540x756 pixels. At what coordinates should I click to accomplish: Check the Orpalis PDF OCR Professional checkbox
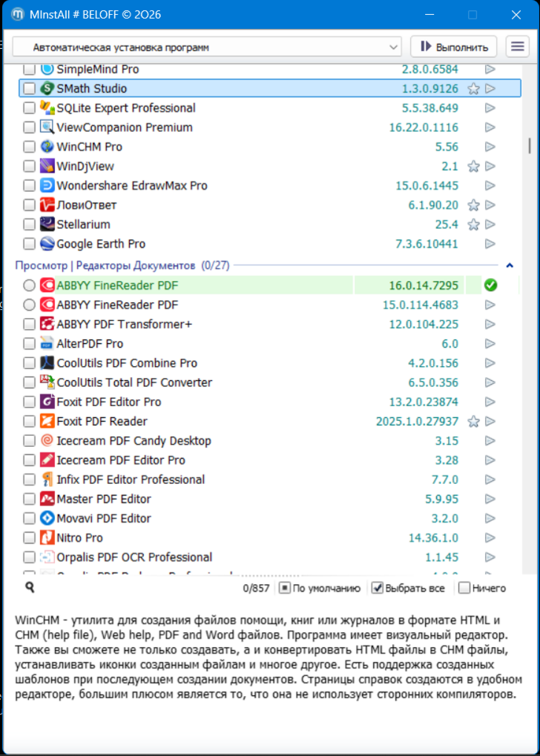point(30,557)
